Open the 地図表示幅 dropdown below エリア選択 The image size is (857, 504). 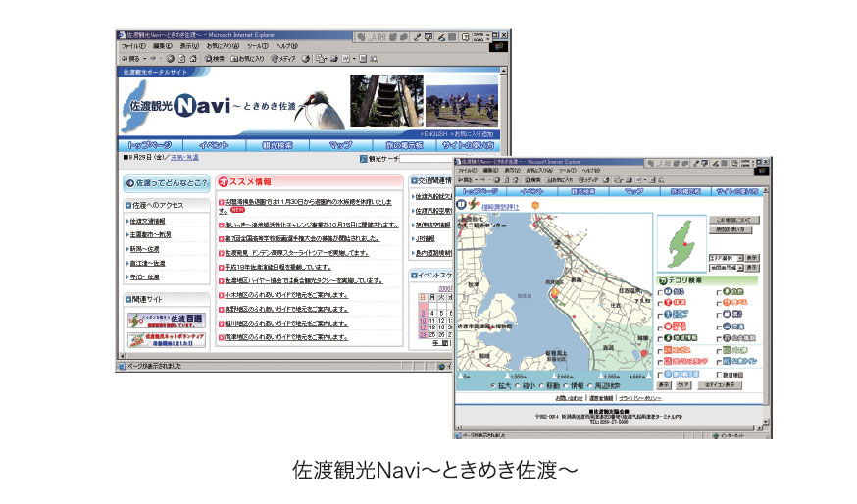point(726,268)
